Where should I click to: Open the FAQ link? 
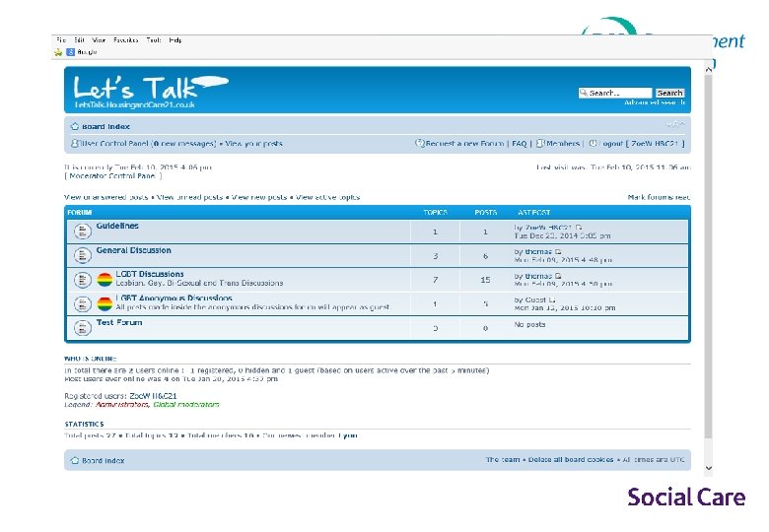[x=520, y=144]
